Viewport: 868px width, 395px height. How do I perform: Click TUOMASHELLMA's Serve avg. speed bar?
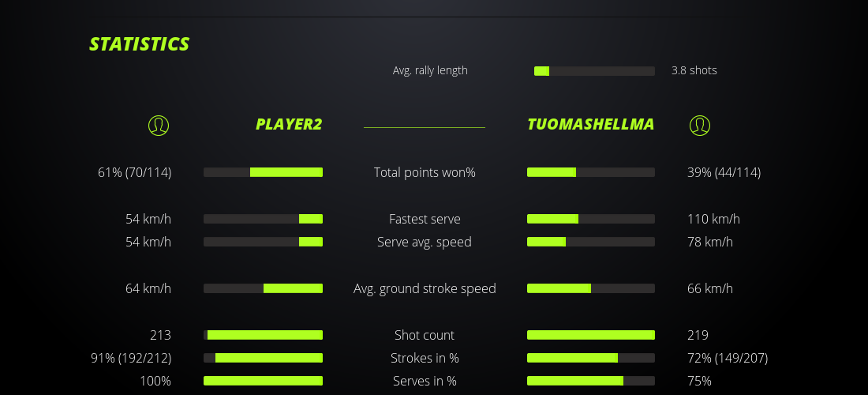point(591,242)
